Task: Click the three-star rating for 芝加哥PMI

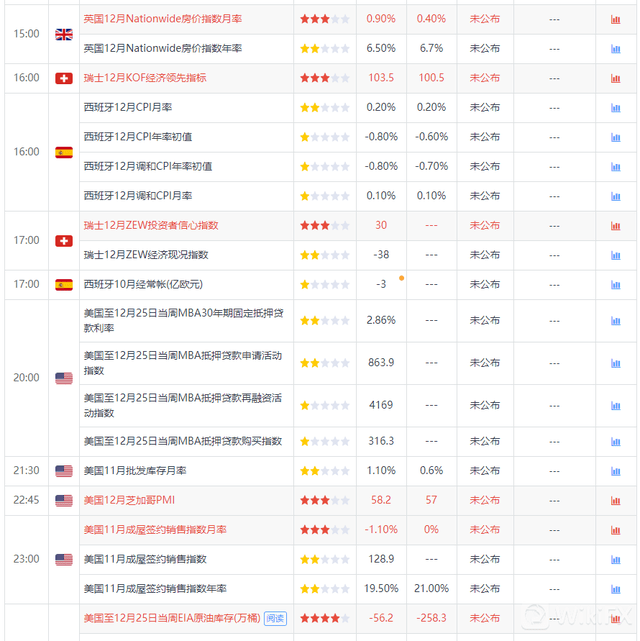Action: point(324,500)
